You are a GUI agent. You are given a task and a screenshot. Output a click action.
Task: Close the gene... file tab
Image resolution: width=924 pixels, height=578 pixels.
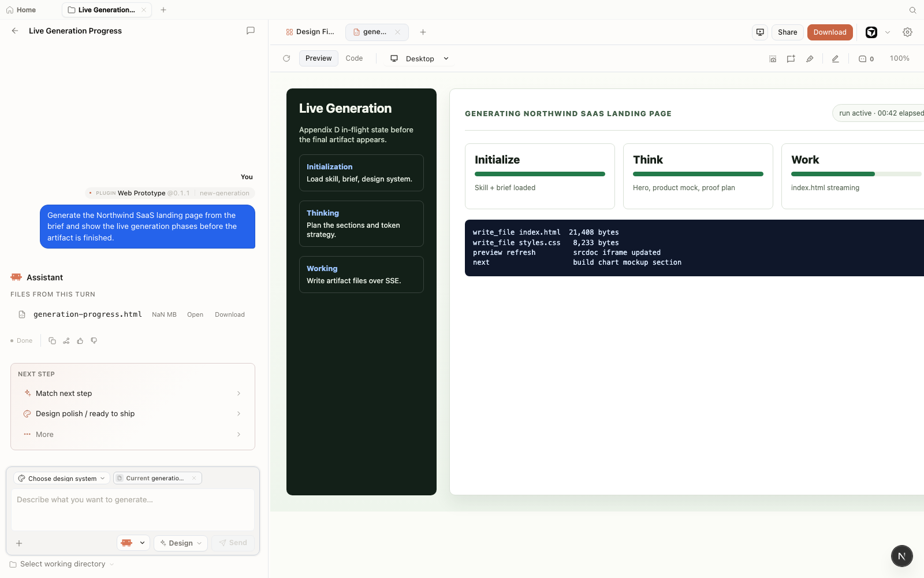pyautogui.click(x=397, y=32)
